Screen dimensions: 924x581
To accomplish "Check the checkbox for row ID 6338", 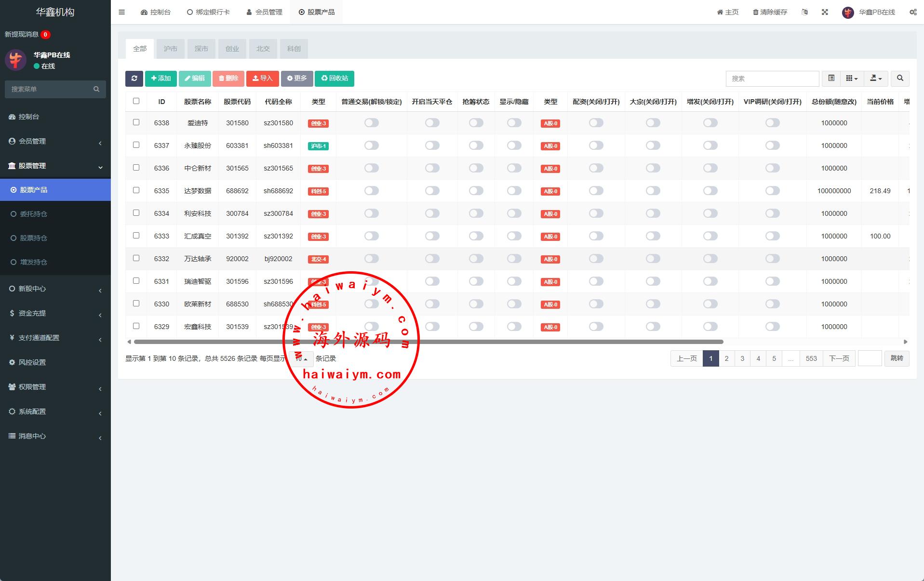I will coord(136,122).
